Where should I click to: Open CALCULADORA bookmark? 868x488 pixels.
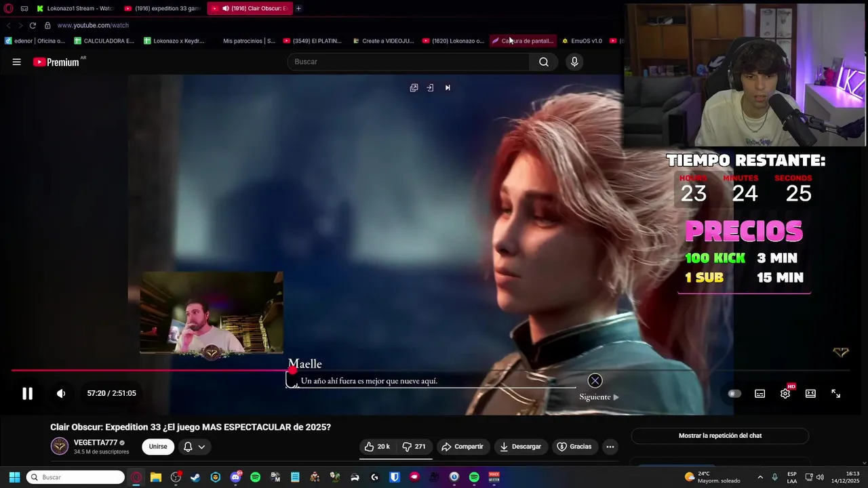[104, 41]
